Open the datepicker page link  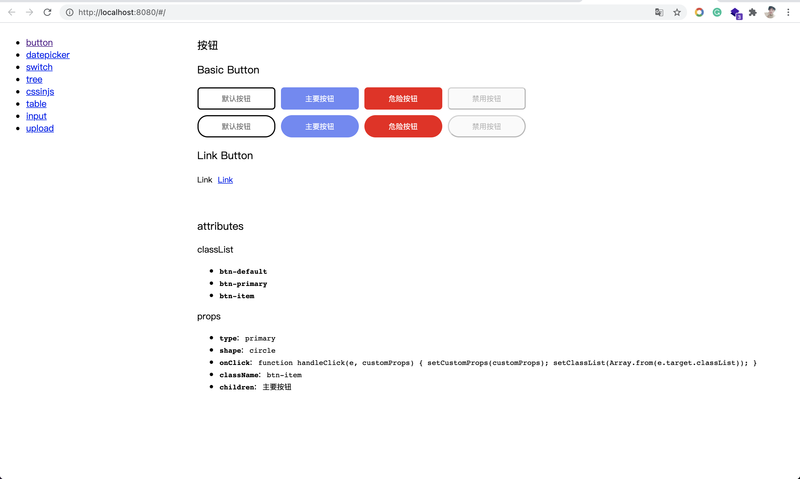click(x=48, y=55)
